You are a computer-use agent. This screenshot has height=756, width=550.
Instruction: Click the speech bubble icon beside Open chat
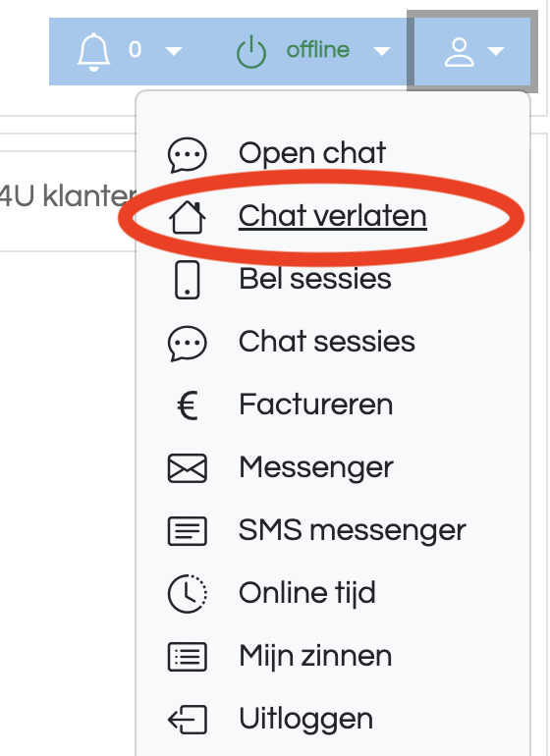[x=188, y=155]
